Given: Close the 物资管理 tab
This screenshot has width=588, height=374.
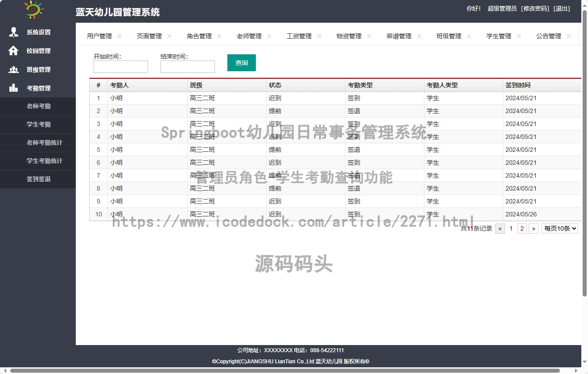Looking at the screenshot, I should click(369, 37).
